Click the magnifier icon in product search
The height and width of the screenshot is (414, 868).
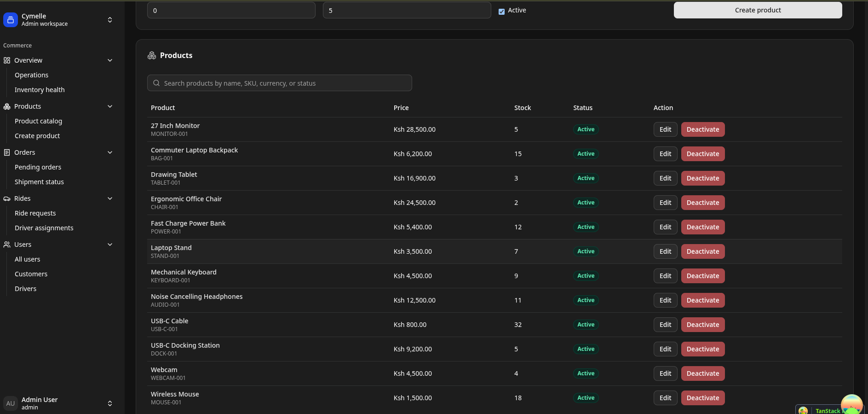[x=156, y=83]
